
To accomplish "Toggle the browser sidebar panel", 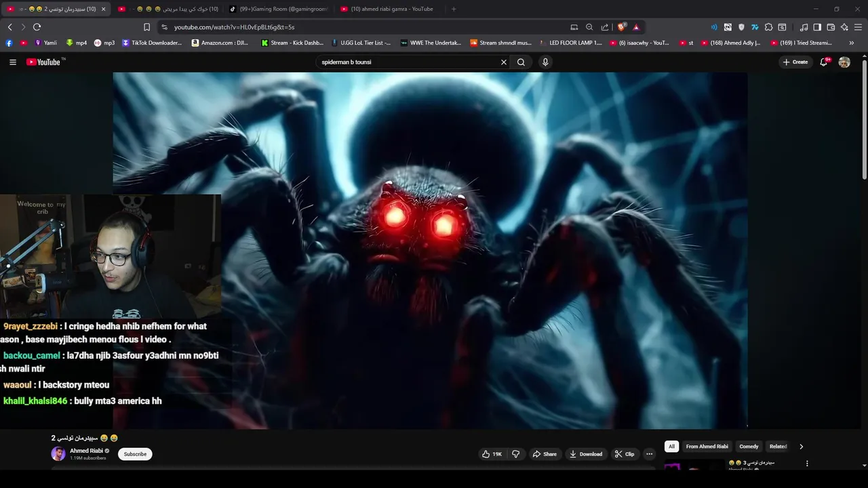I will pos(817,27).
